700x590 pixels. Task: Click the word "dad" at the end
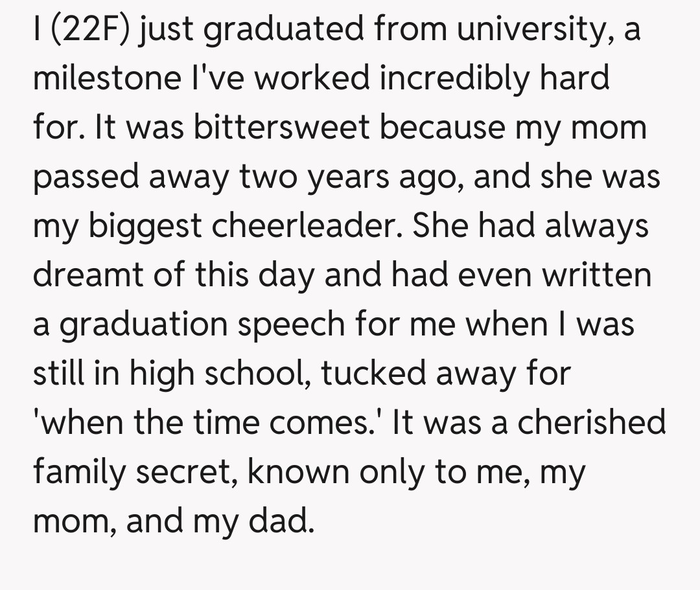(x=280, y=521)
